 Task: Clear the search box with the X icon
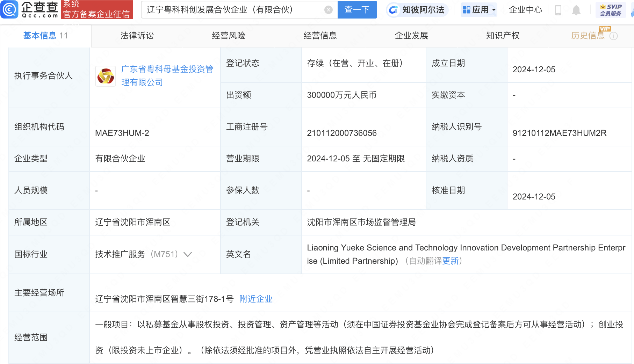329,10
